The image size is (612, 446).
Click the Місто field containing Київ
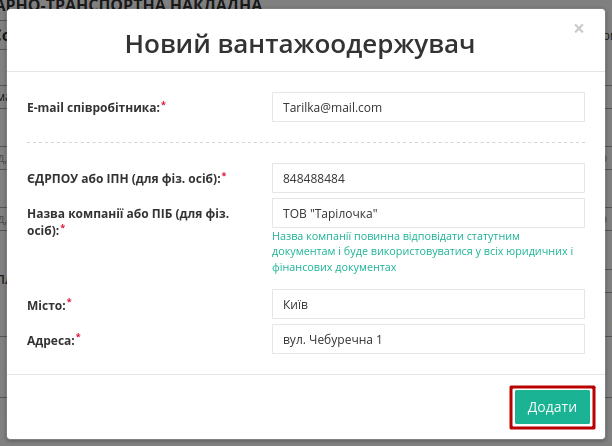click(x=428, y=304)
